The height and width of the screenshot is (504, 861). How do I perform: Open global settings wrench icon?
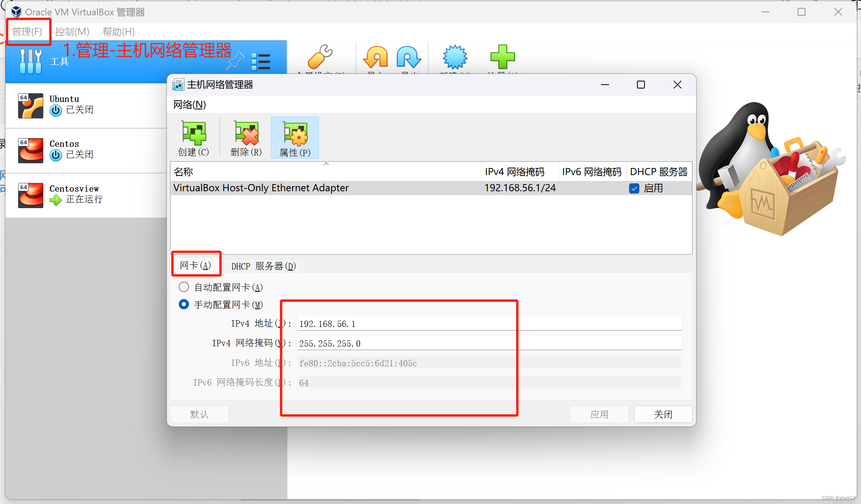pos(320,57)
